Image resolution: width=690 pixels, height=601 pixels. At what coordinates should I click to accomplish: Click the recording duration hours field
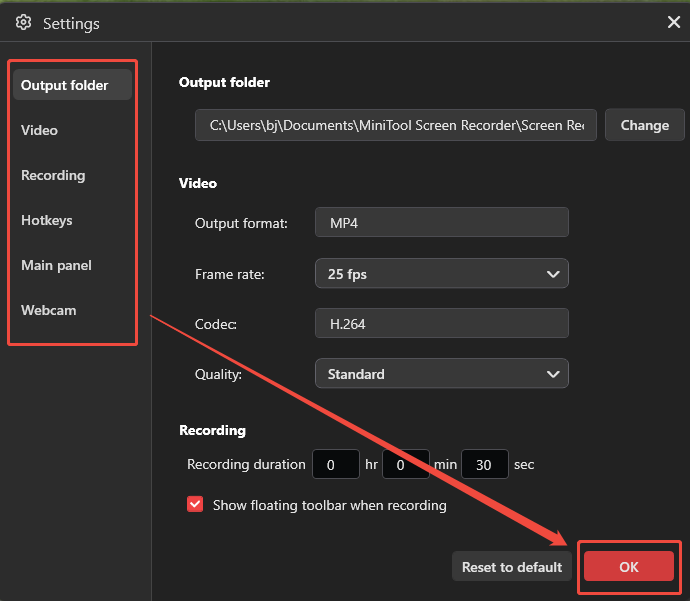(336, 464)
